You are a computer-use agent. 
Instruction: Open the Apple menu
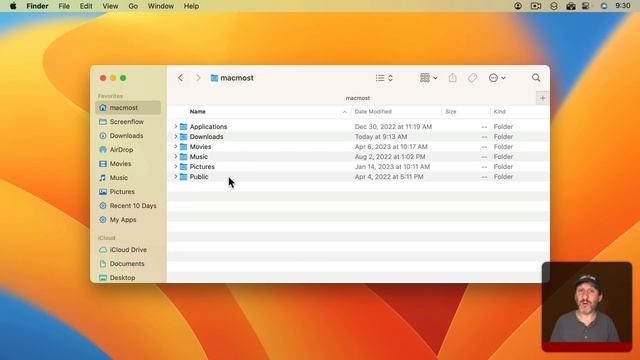point(13,6)
